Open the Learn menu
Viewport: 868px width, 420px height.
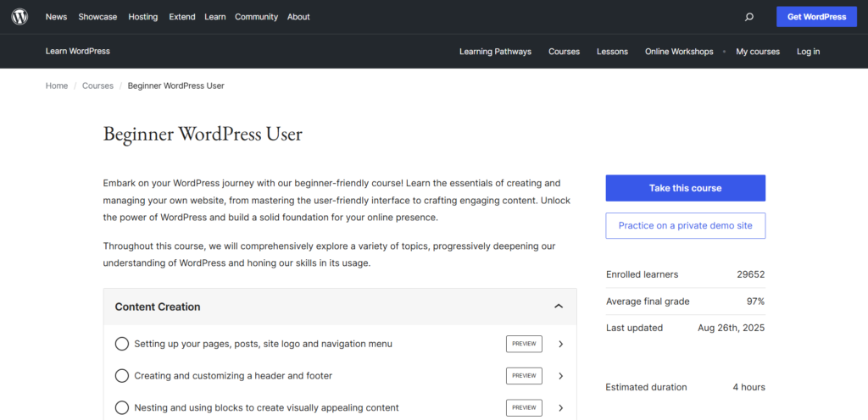coord(214,17)
